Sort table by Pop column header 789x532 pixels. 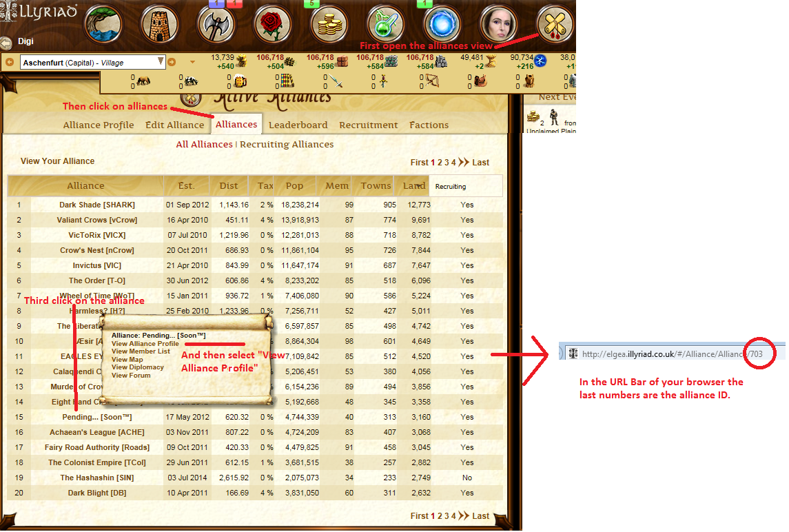click(x=294, y=185)
